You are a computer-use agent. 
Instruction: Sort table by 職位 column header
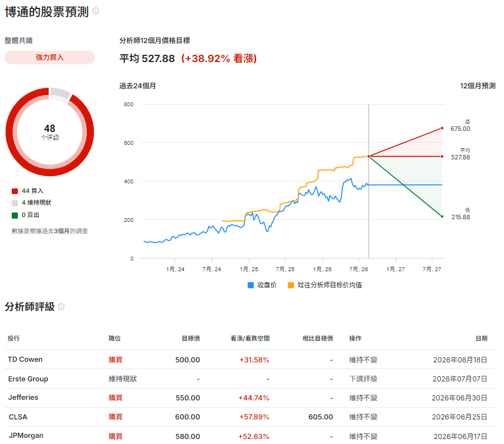[115, 338]
